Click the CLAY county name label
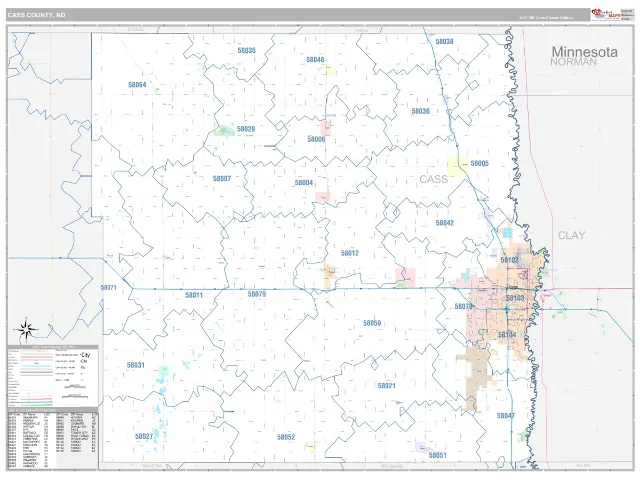Image resolution: width=640 pixels, height=480 pixels. pyautogui.click(x=571, y=236)
